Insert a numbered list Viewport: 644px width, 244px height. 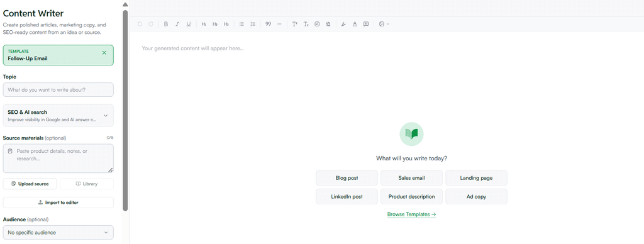[x=253, y=25]
